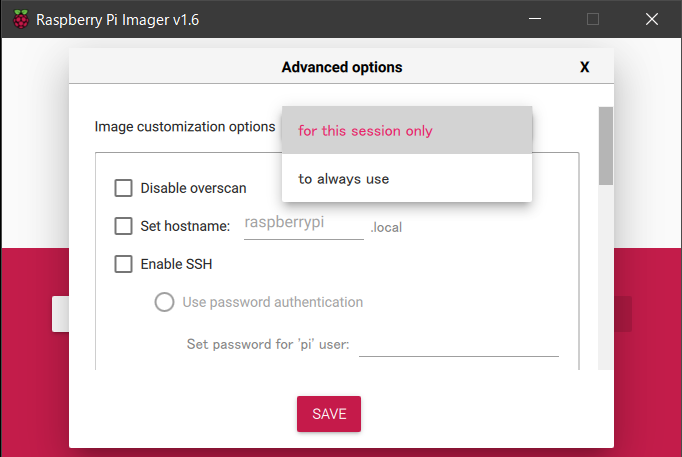Click the '.local' hostname suffix text
This screenshot has height=457, width=682.
click(386, 227)
